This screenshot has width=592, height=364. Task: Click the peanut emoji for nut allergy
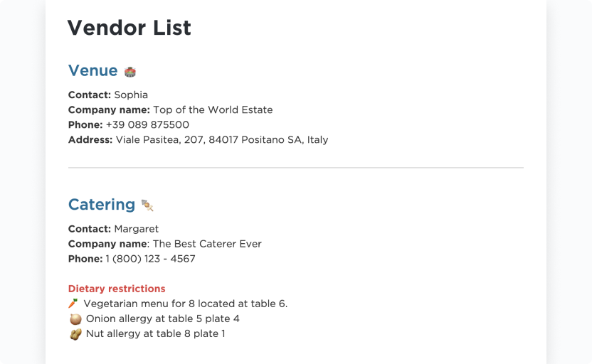tap(75, 333)
